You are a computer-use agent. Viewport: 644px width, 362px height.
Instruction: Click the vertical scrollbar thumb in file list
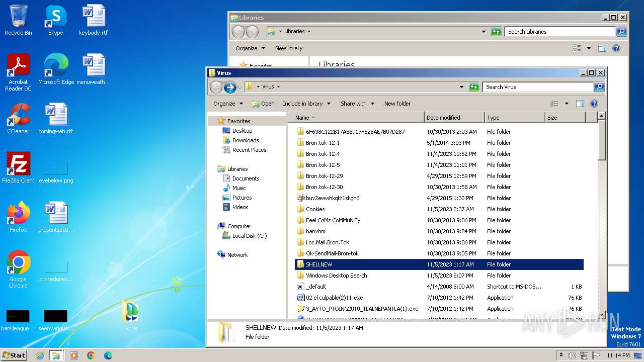pos(601,140)
